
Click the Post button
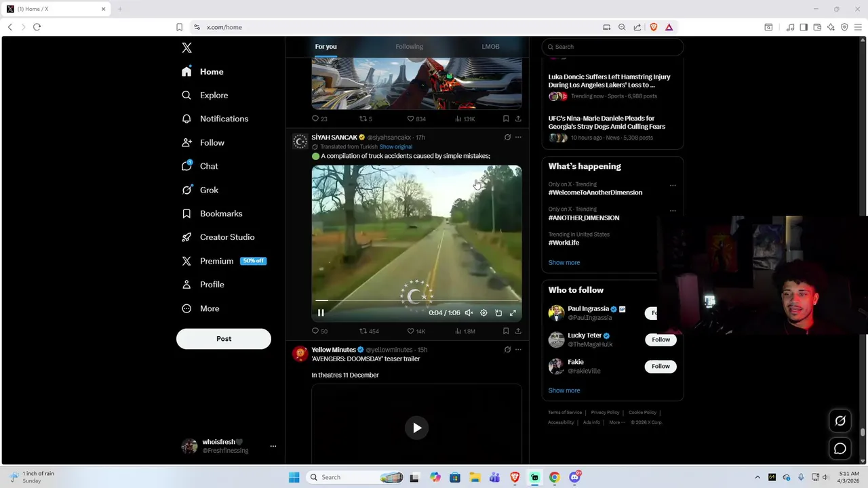coord(224,339)
